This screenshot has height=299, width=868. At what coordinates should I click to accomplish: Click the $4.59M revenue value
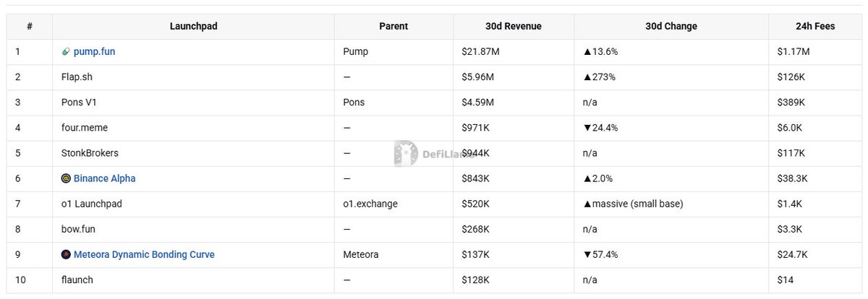478,103
